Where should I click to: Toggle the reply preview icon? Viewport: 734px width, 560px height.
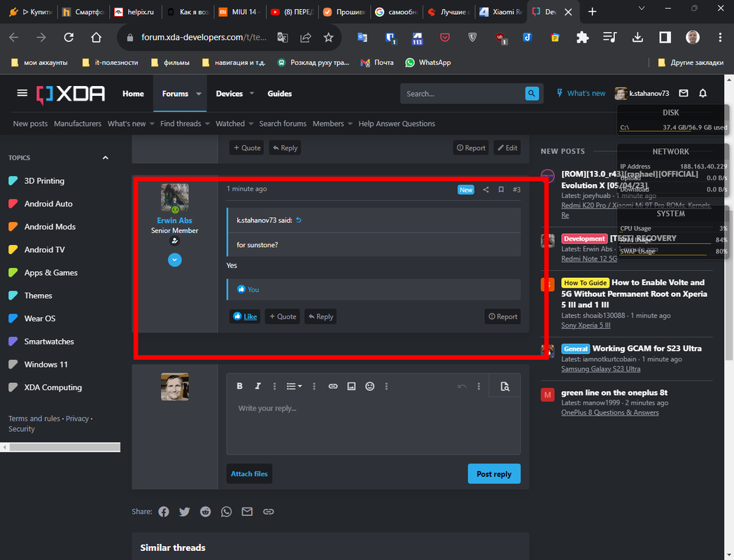pyautogui.click(x=504, y=386)
